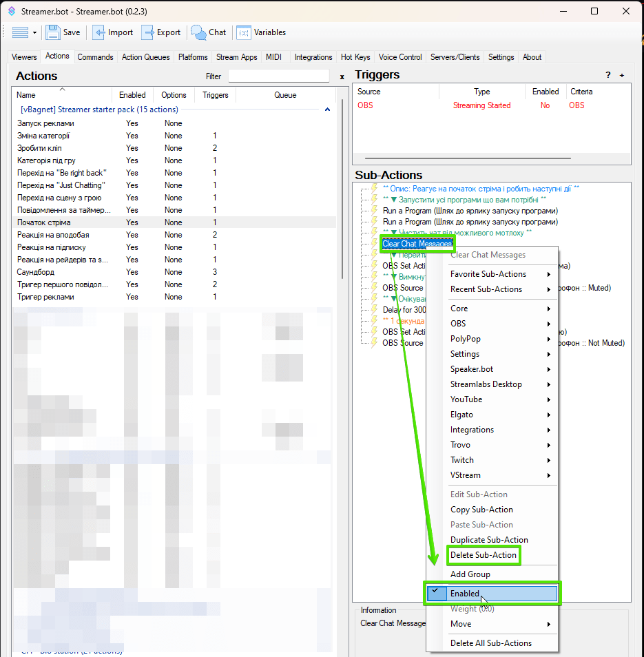Viewport: 644px width, 657px height.
Task: Expand the VStream submenu
Action: coord(500,475)
